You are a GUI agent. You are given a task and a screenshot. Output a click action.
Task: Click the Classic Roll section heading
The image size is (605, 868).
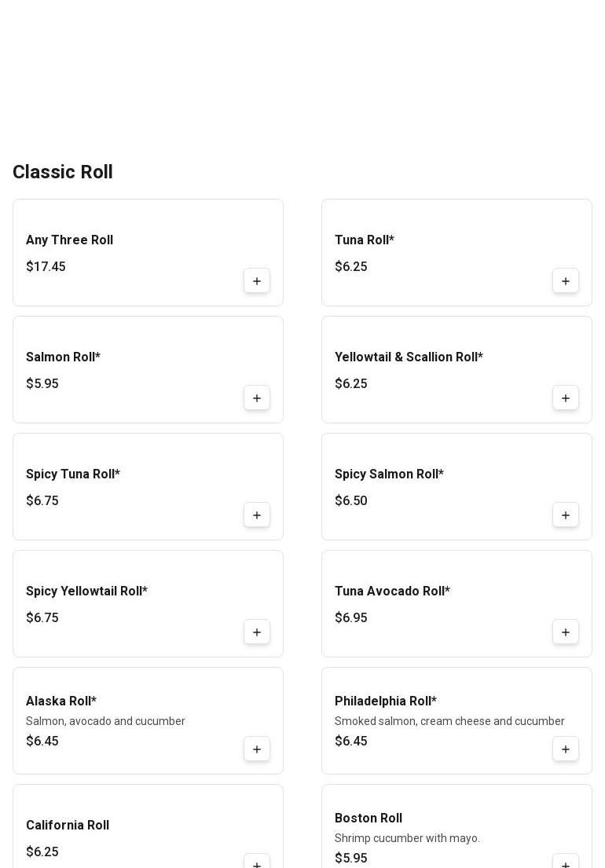pos(63,172)
